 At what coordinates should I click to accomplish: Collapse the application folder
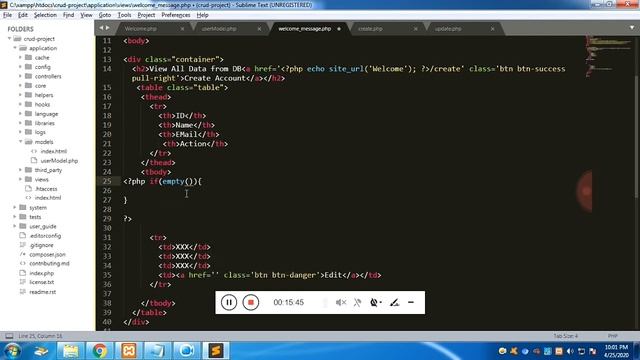15,48
